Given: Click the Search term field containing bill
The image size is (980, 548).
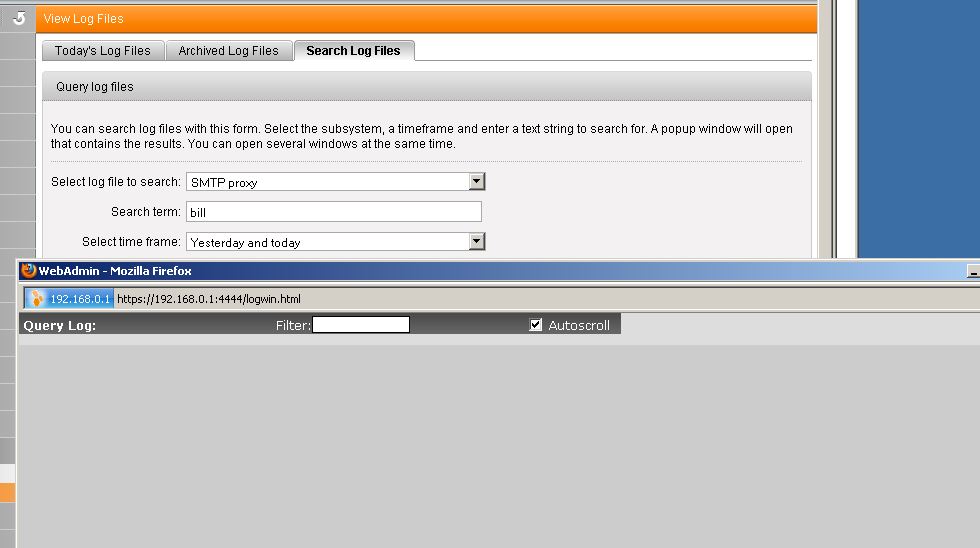Looking at the screenshot, I should tap(333, 212).
